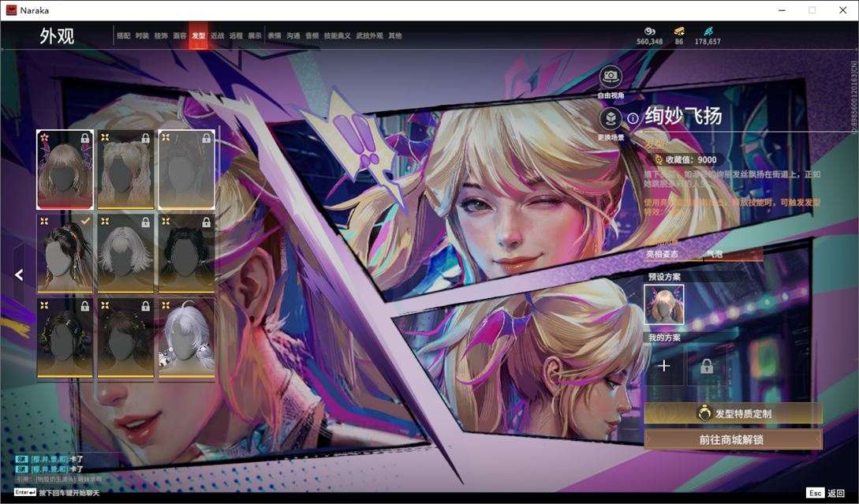Select the locked curly blonde hairstyle card

125,170
